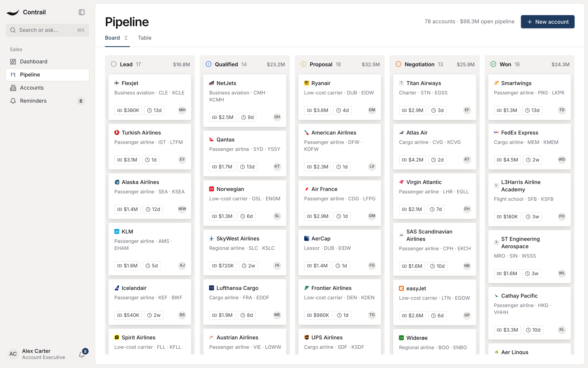Click the 7d age chip on Virgin Atlantic

click(x=436, y=209)
